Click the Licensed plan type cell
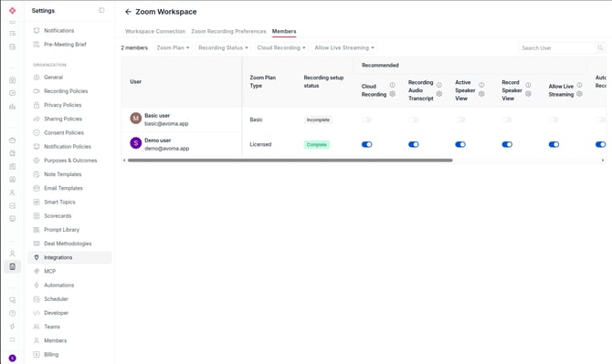The width and height of the screenshot is (612, 364). (x=260, y=144)
